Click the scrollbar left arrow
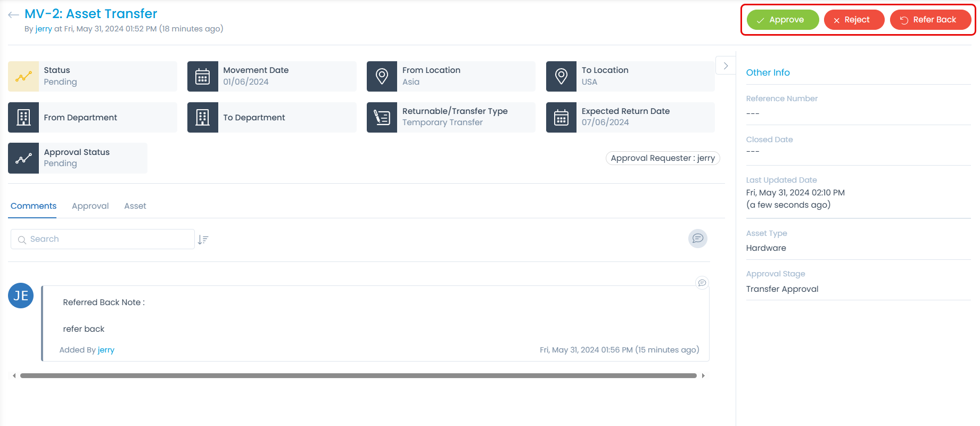980x426 pixels. tap(14, 376)
